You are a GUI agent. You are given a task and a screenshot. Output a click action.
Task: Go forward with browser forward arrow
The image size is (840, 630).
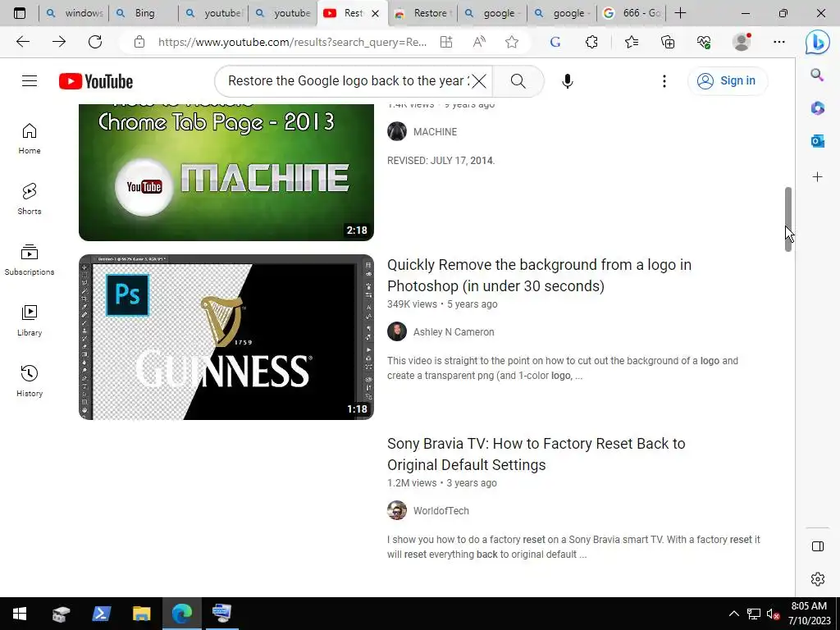tap(59, 42)
